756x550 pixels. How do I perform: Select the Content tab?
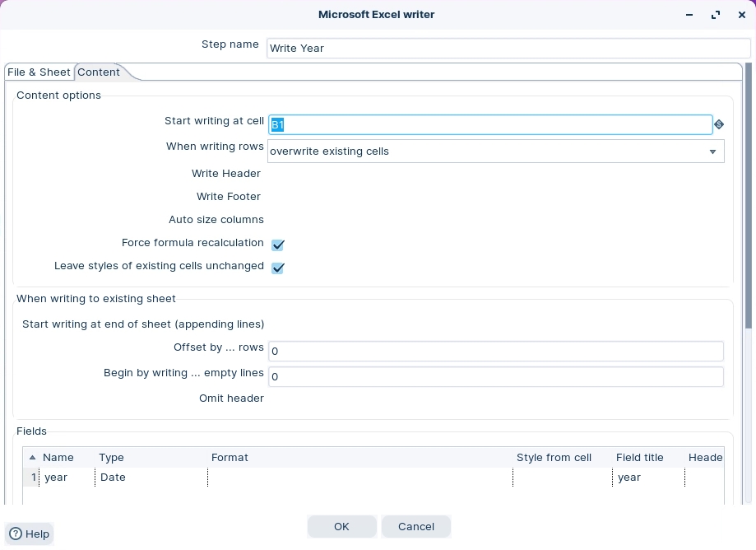[99, 72]
